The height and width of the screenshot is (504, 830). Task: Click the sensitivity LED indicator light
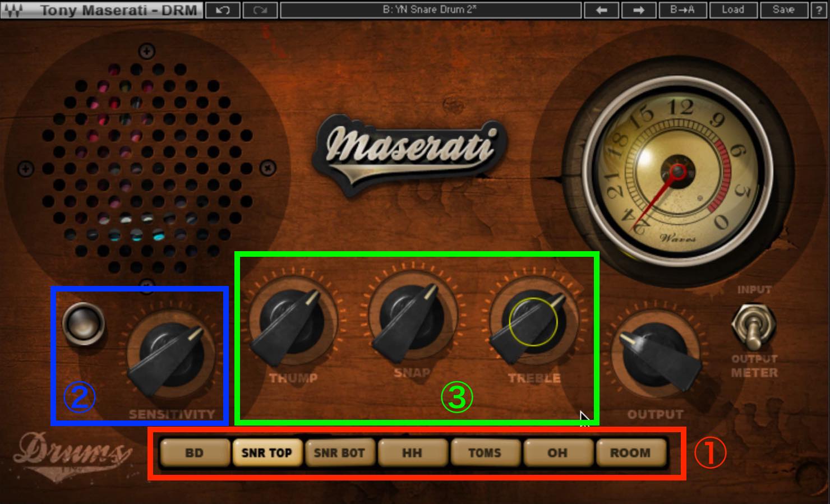coord(84,323)
